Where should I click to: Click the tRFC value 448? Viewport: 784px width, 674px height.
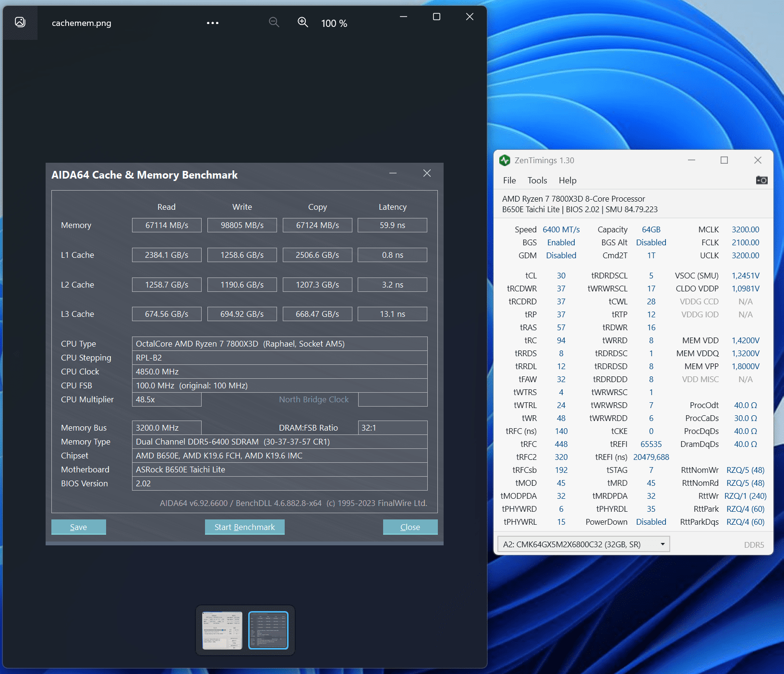(561, 444)
